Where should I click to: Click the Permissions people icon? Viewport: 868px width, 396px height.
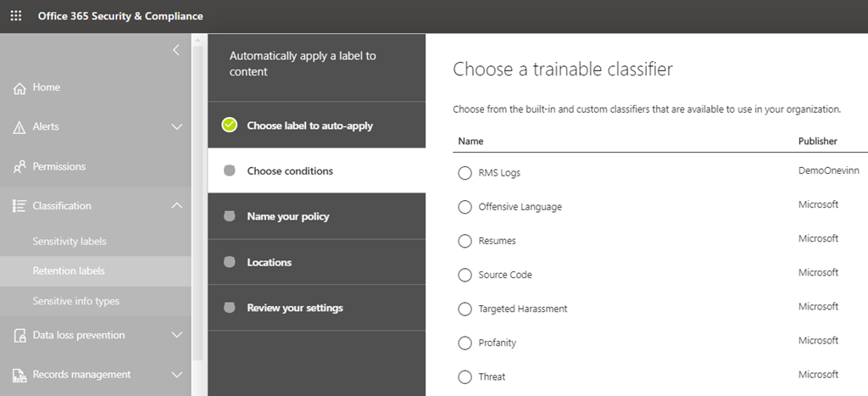[19, 167]
